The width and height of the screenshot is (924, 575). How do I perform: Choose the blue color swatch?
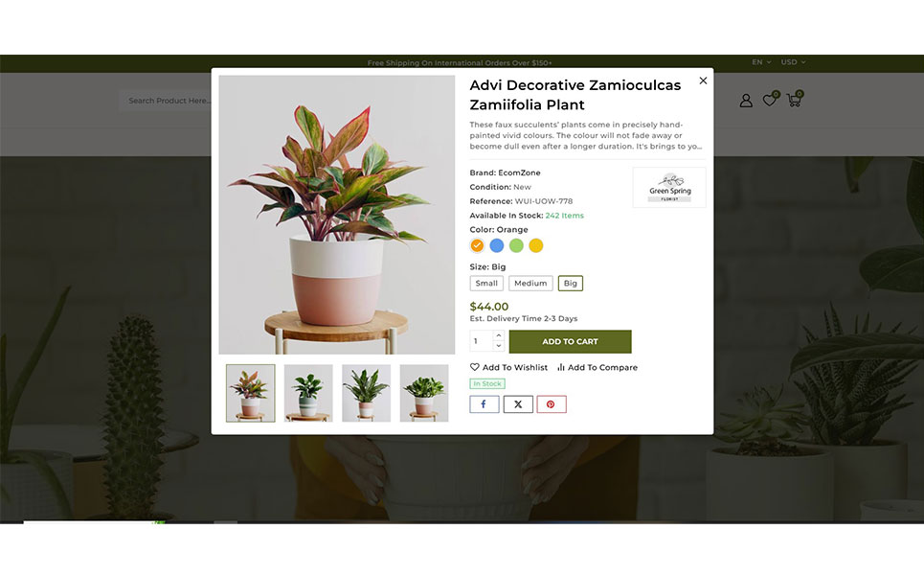point(497,245)
